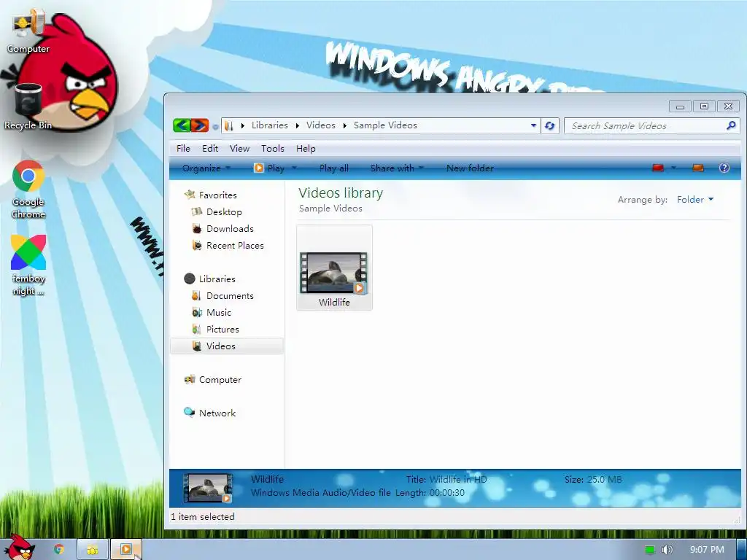
Task: Click the Chrome icon on the taskbar
Action: pyautogui.click(x=58, y=549)
